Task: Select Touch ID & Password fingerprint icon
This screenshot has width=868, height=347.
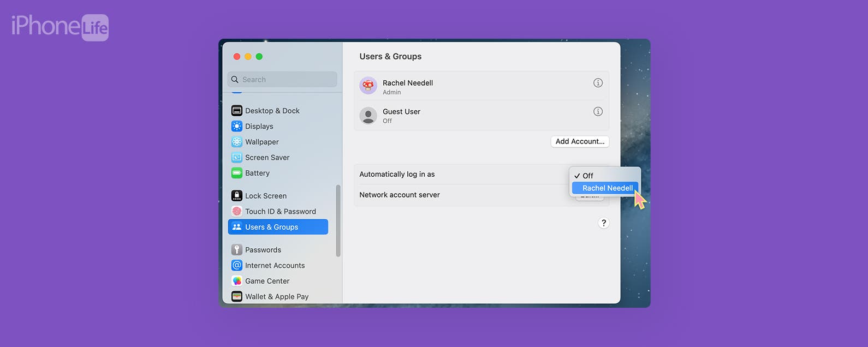Action: point(236,211)
